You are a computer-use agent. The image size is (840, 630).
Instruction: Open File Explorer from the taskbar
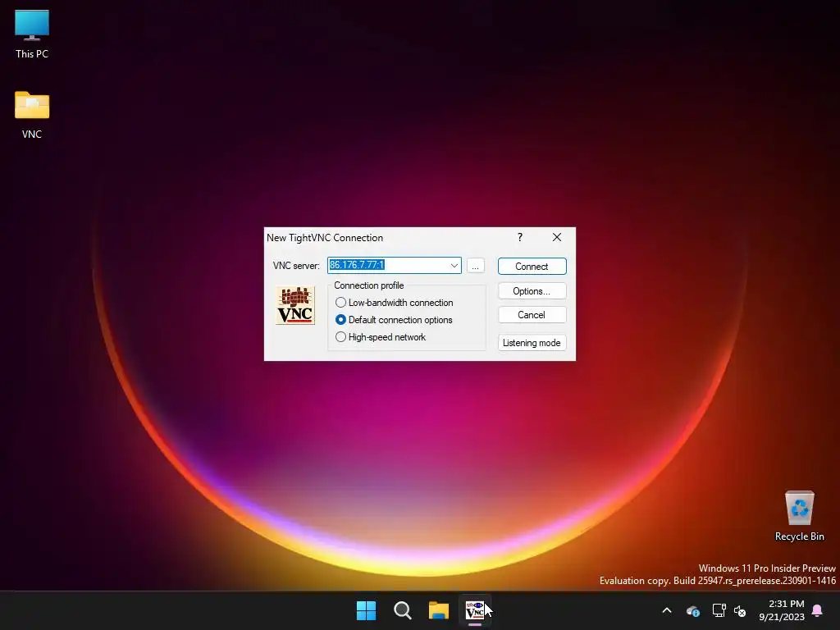point(439,610)
